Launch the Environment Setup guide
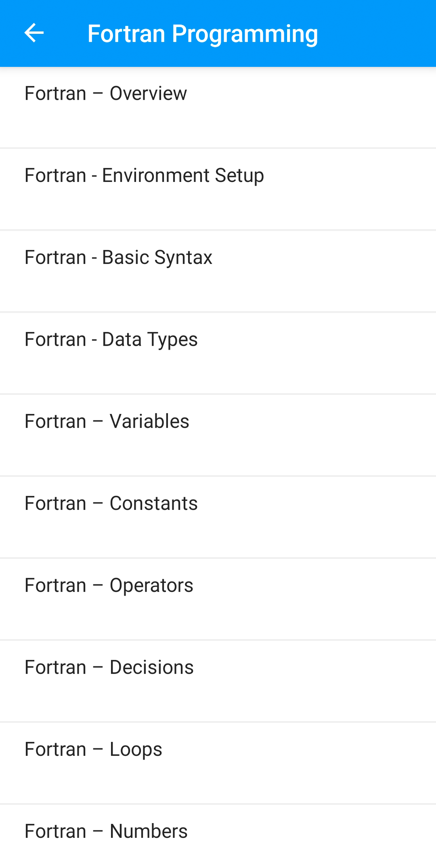 [x=144, y=175]
